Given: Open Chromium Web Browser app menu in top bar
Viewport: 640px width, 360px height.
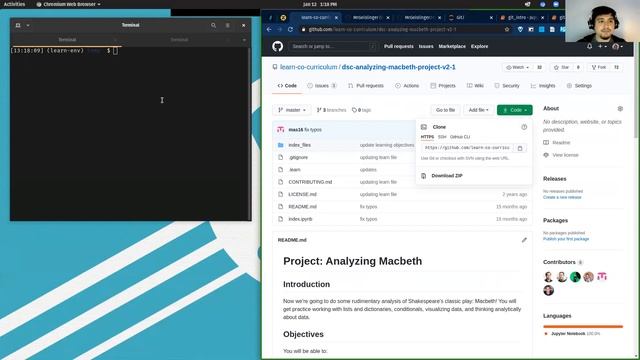Looking at the screenshot, I should 68,4.
